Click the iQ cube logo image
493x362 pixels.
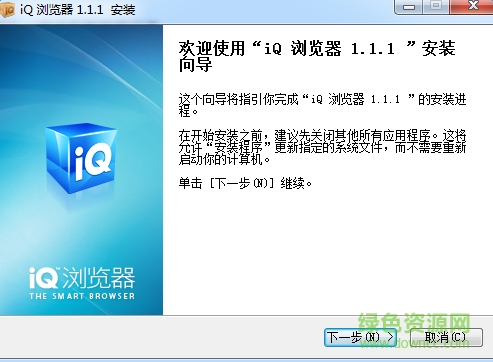81,158
